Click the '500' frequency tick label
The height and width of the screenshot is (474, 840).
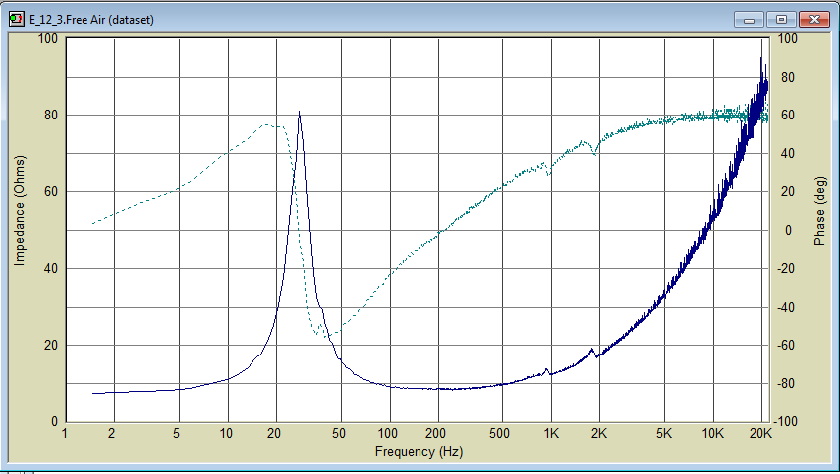[x=499, y=433]
